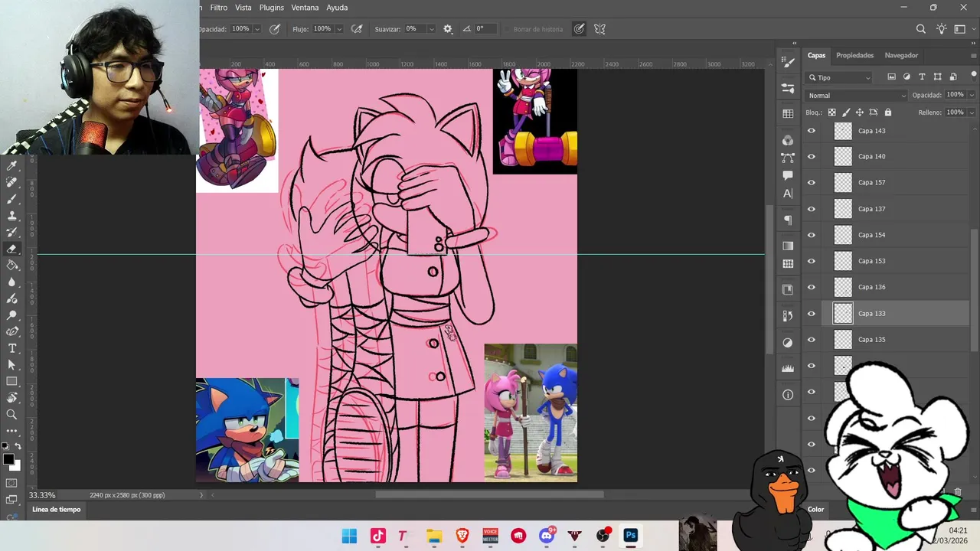
Task: Open the Comments speech bubble panel
Action: point(788,176)
